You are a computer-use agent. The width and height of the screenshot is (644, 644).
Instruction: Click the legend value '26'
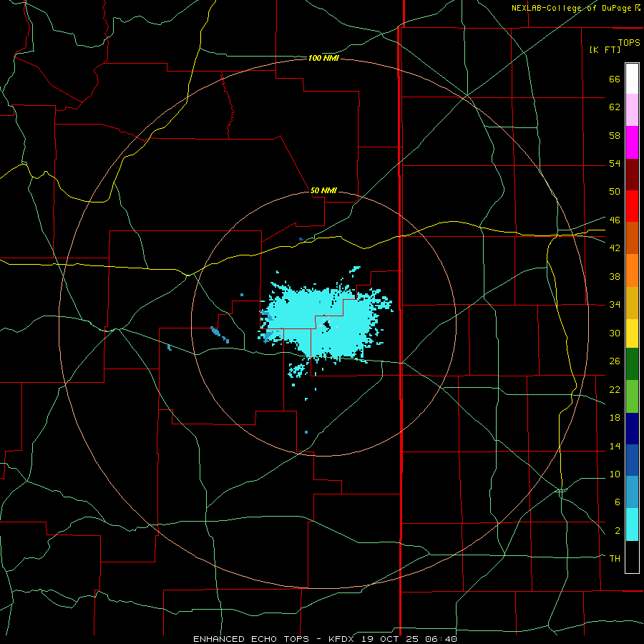(615, 361)
